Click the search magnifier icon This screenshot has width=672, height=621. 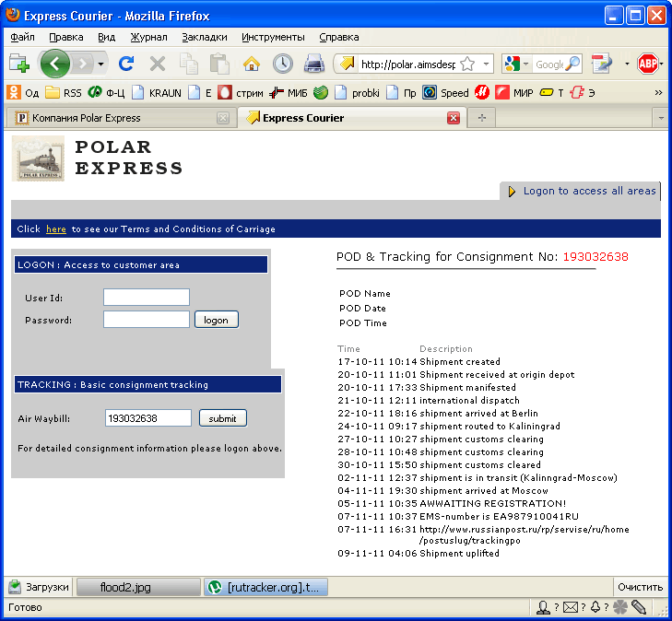point(572,64)
